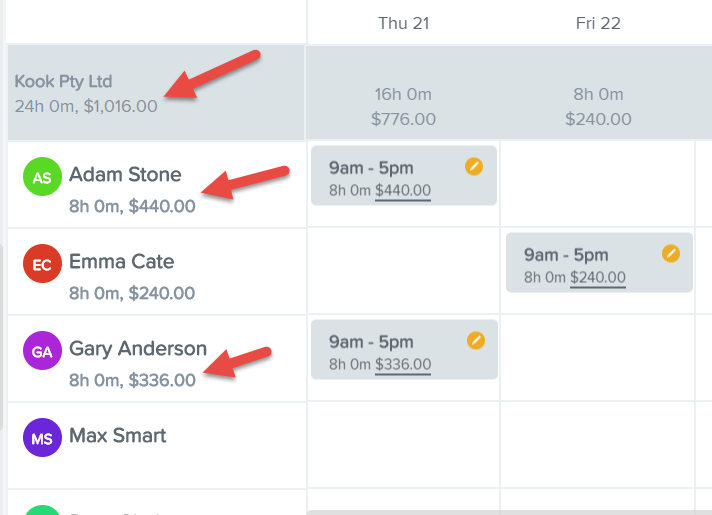Select the Thu 21 column header
The image size is (712, 515).
404,23
